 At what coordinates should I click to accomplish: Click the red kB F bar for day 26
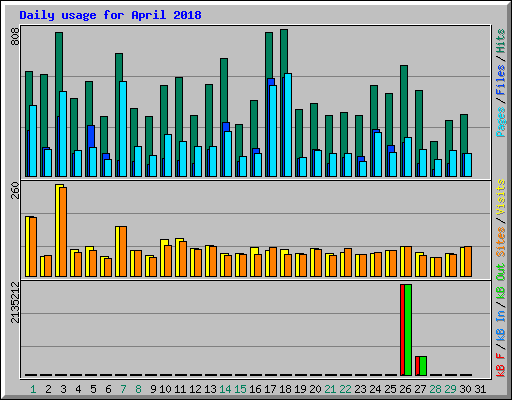[402, 330]
